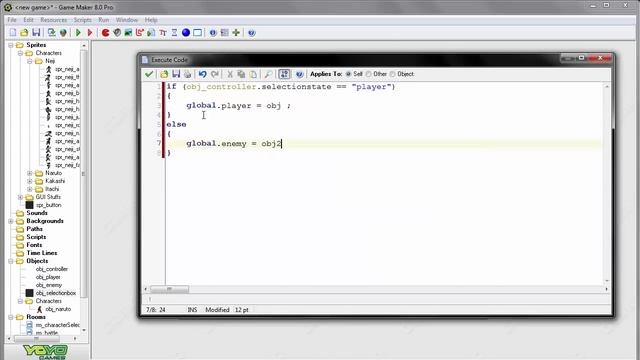Open global game settings
Screen dimensions: 640x360
(x=224, y=33)
